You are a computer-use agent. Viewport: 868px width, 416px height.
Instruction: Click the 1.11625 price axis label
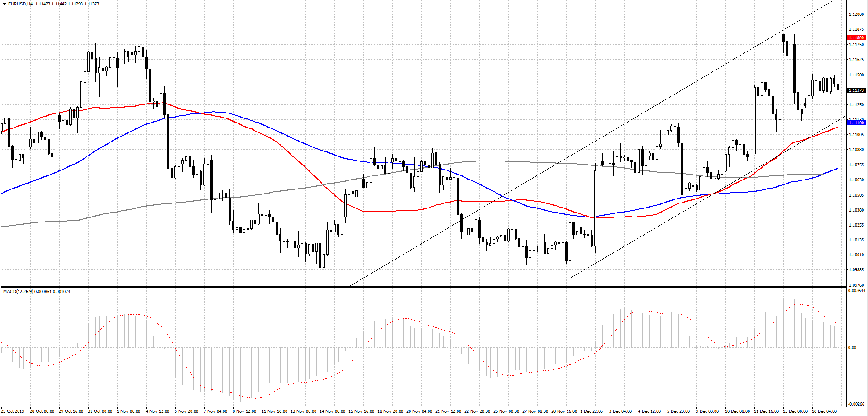[x=857, y=60]
